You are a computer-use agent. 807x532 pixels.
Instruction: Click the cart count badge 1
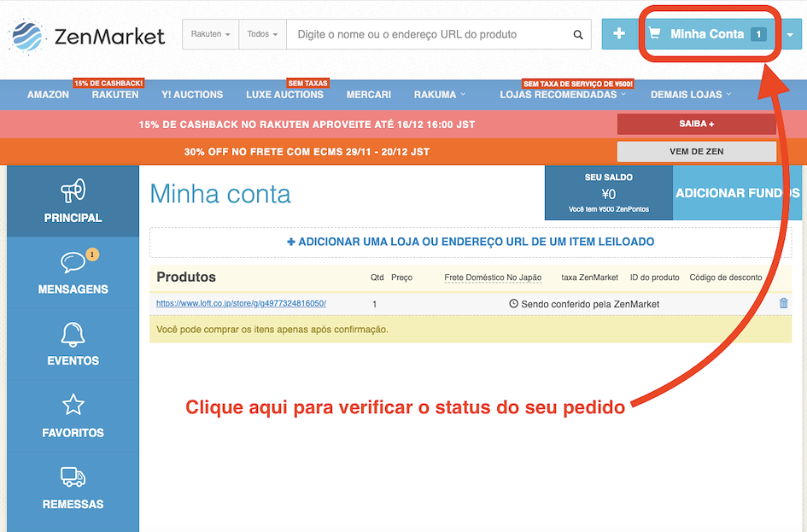click(758, 34)
